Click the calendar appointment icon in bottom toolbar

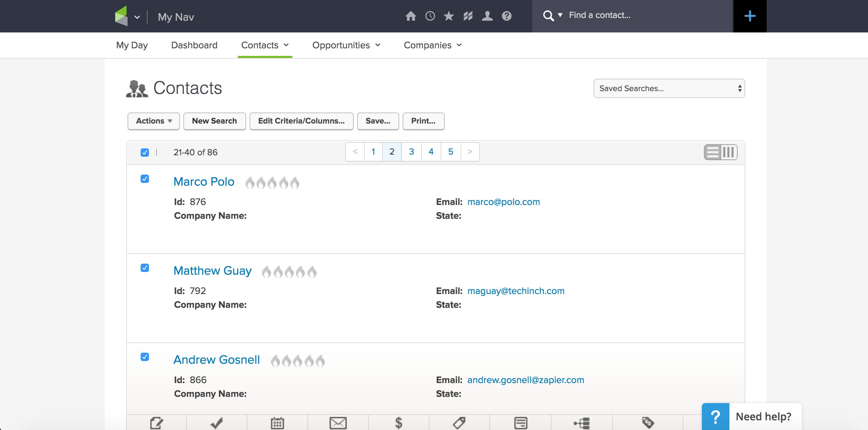pos(277,422)
